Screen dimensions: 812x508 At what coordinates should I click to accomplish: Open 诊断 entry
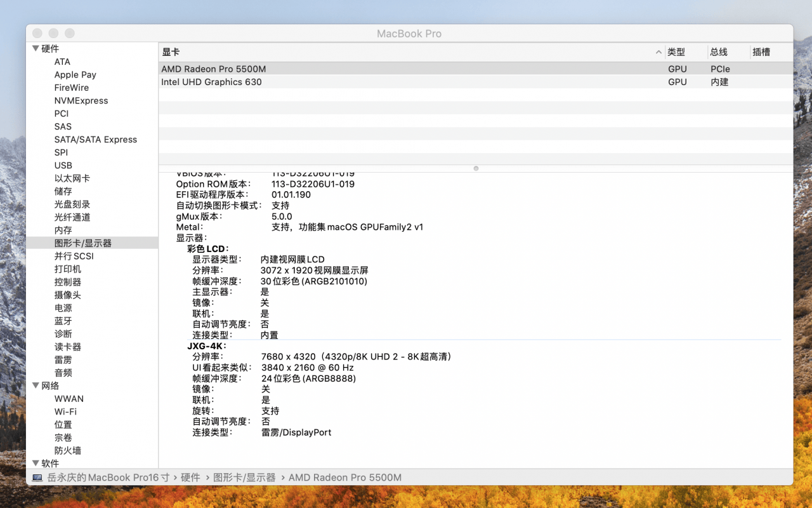63,334
